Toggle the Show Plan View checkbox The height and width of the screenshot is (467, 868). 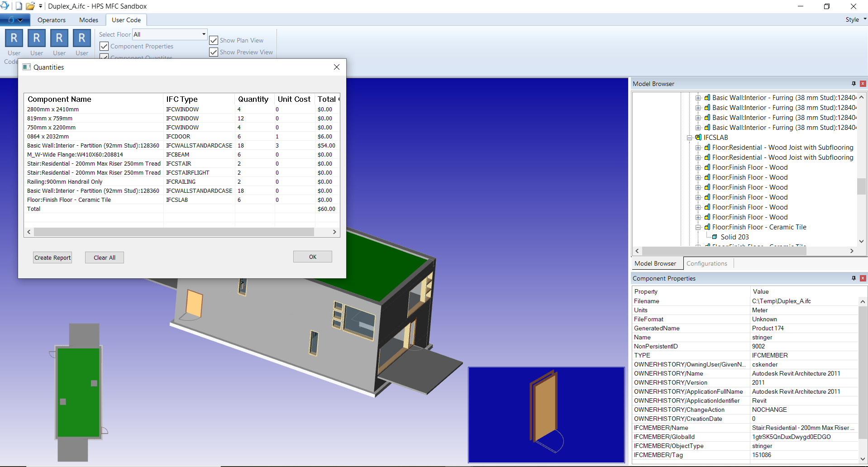tap(213, 40)
